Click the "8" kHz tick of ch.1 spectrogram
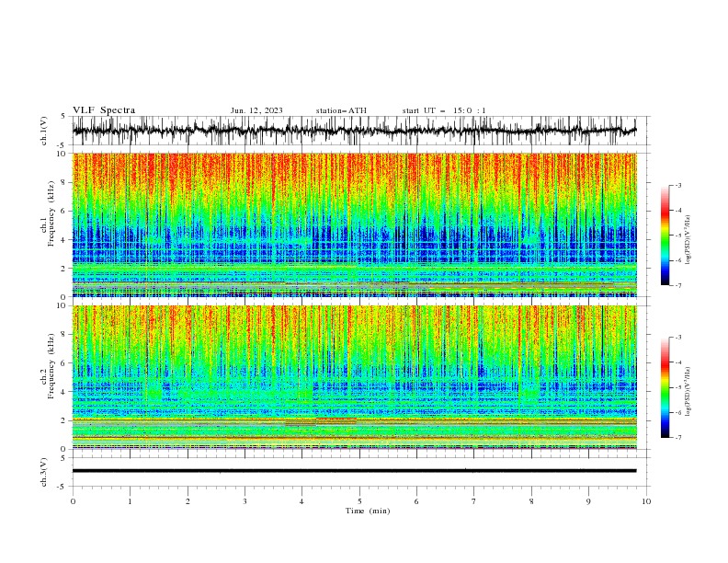The height and width of the screenshot is (563, 728). coord(65,182)
